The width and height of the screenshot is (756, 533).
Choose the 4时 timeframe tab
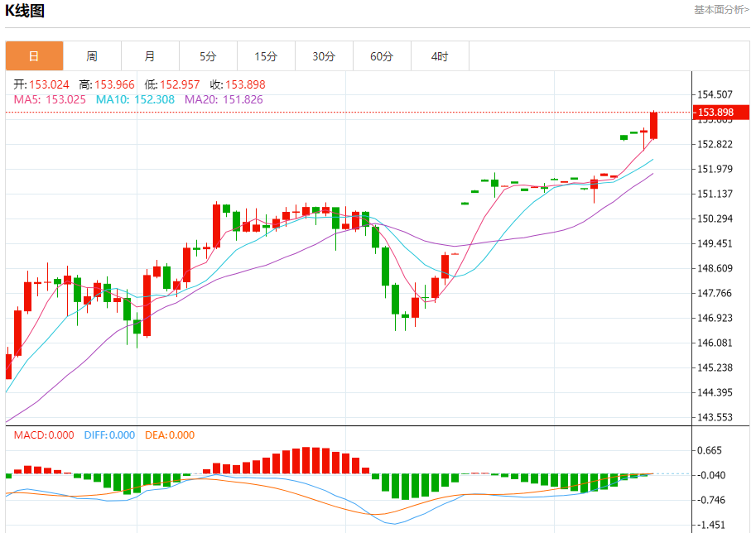tap(440, 56)
